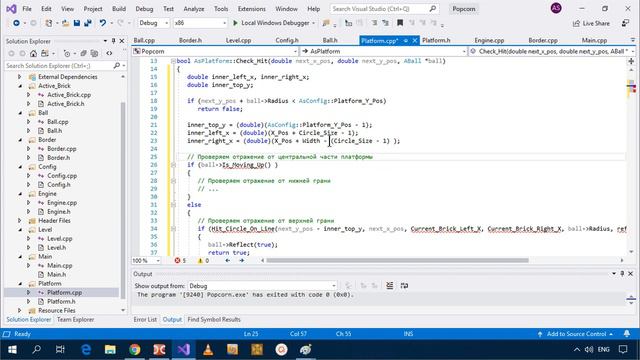Click the Solution Explorer vertical scrollbar

[x=123, y=200]
